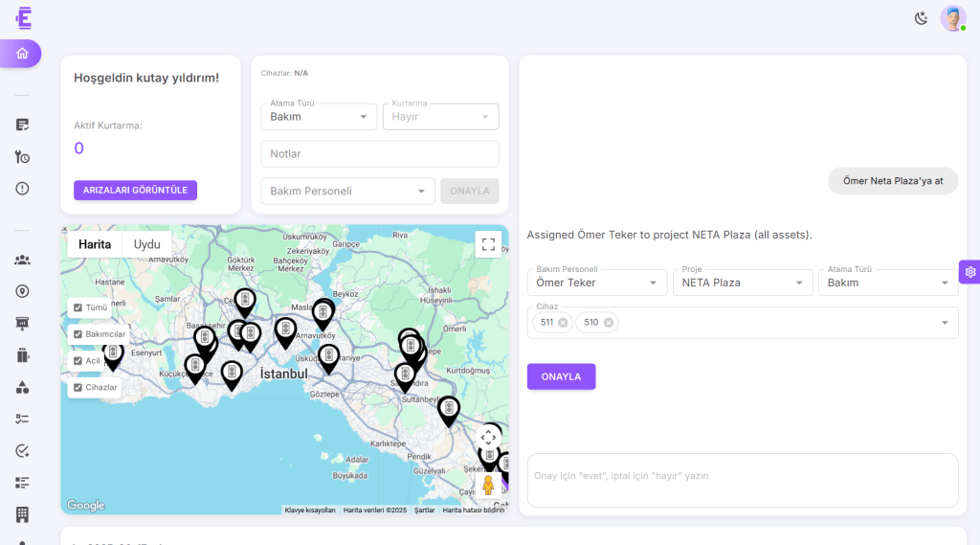This screenshot has height=545, width=980.
Task: Toggle fullscreen map view
Action: pyautogui.click(x=488, y=244)
